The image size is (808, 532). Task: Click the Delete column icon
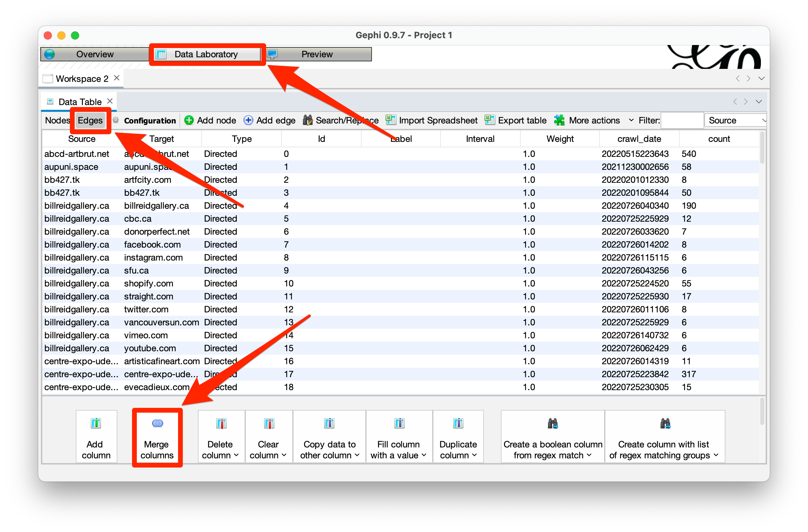221,423
